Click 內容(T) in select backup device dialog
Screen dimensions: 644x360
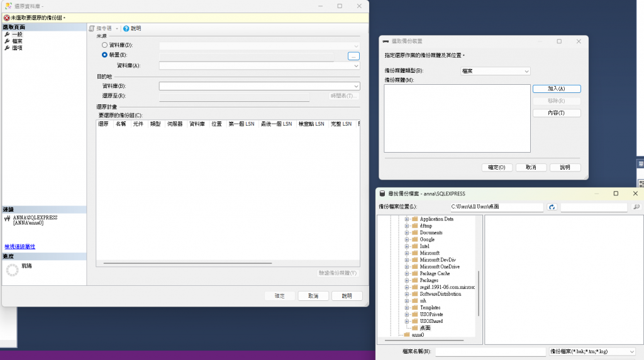coord(557,113)
